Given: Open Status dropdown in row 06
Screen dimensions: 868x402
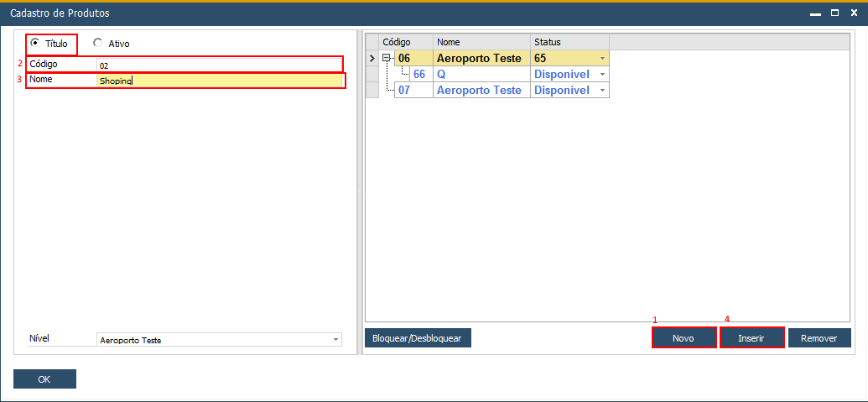Looking at the screenshot, I should (x=602, y=58).
